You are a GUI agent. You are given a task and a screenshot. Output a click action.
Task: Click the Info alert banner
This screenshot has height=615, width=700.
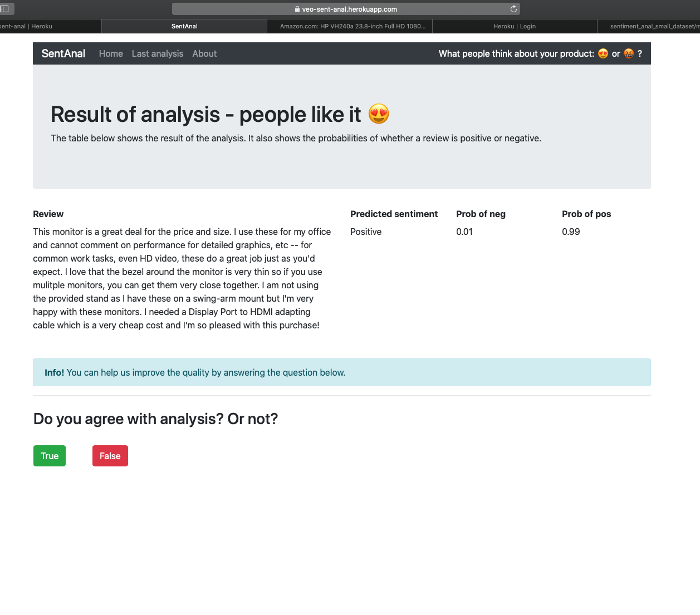pos(341,372)
